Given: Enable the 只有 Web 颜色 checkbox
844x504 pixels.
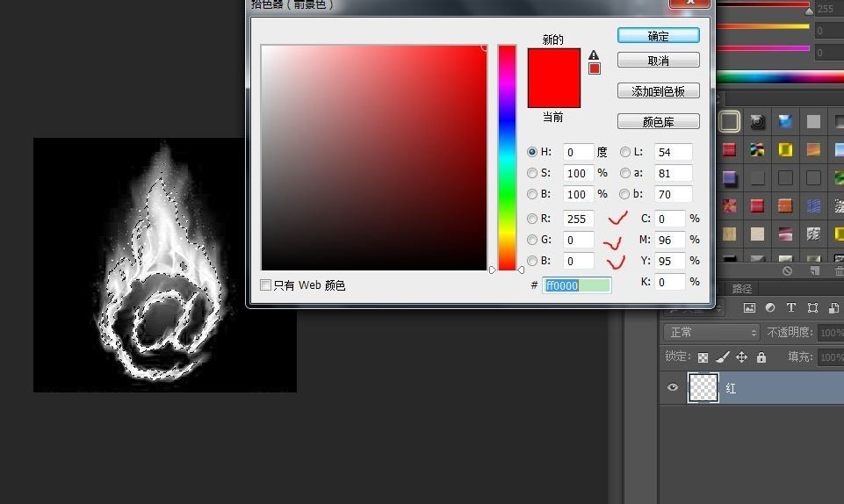Looking at the screenshot, I should pyautogui.click(x=266, y=285).
